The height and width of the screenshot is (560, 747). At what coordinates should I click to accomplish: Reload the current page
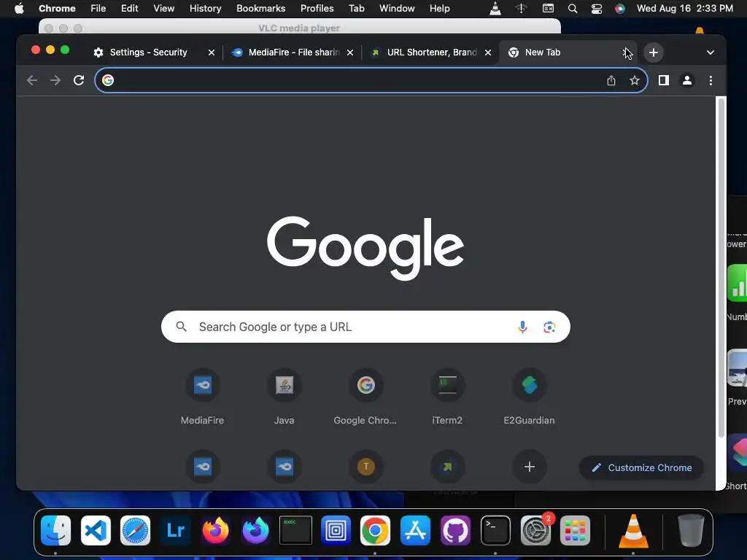79,80
